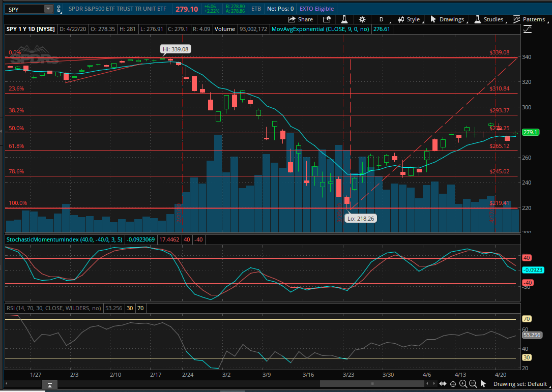Click the 23.6% Fibonacci level label
Screen dimensions: 552x392
(17, 88)
